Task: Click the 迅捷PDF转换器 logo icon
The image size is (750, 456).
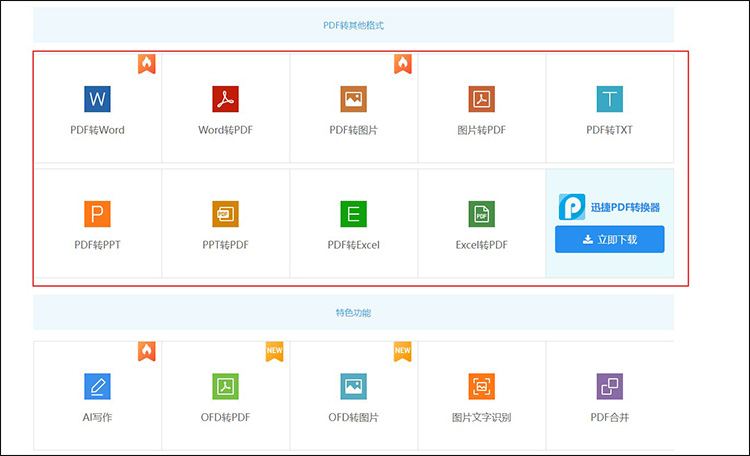Action: tap(572, 207)
